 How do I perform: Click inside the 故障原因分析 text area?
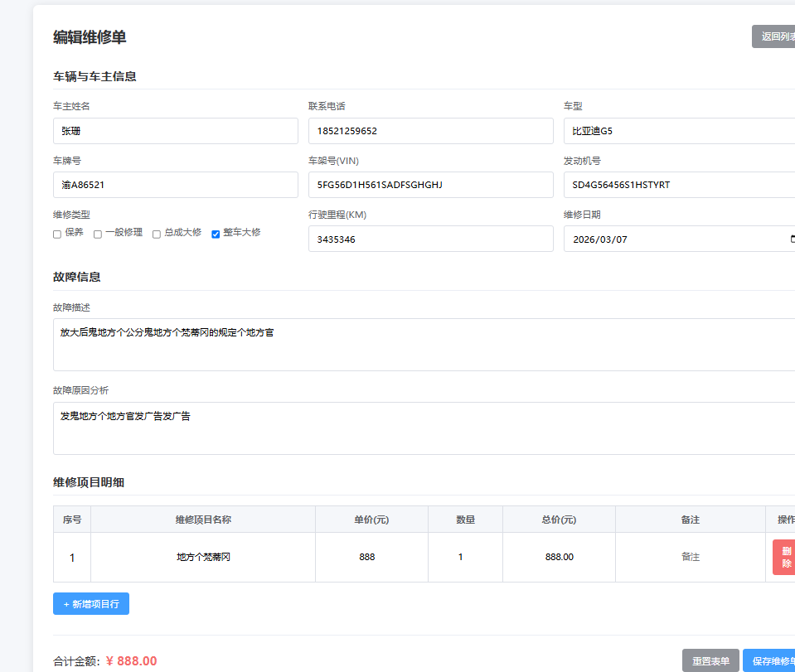(x=424, y=428)
